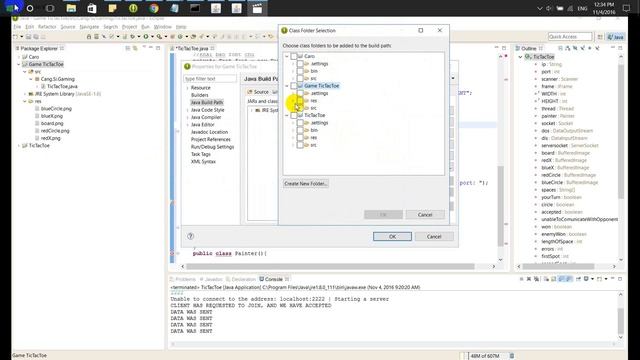Screen dimensions: 640x360
Task: Switch to the Console tab
Action: pos(273,279)
